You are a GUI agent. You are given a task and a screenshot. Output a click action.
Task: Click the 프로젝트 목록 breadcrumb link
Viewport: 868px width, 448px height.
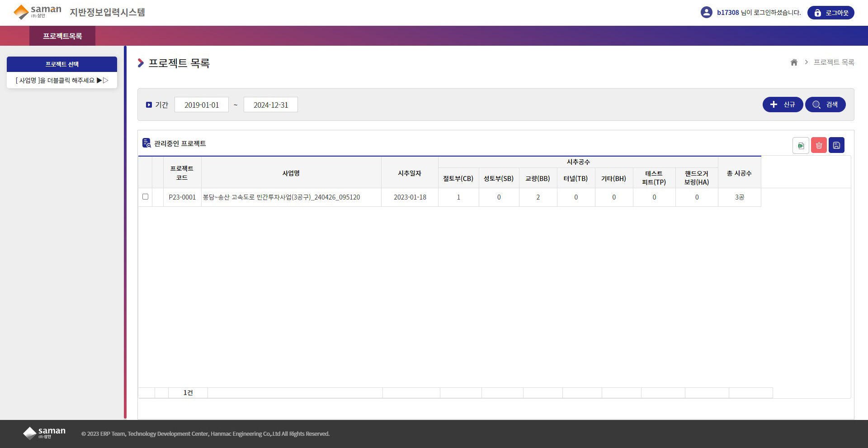(x=834, y=62)
